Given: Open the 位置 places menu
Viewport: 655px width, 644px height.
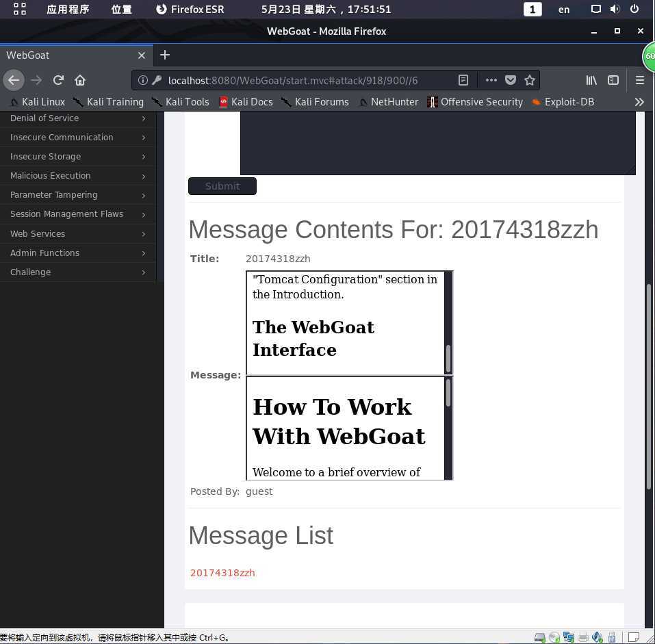Looking at the screenshot, I should [x=122, y=9].
